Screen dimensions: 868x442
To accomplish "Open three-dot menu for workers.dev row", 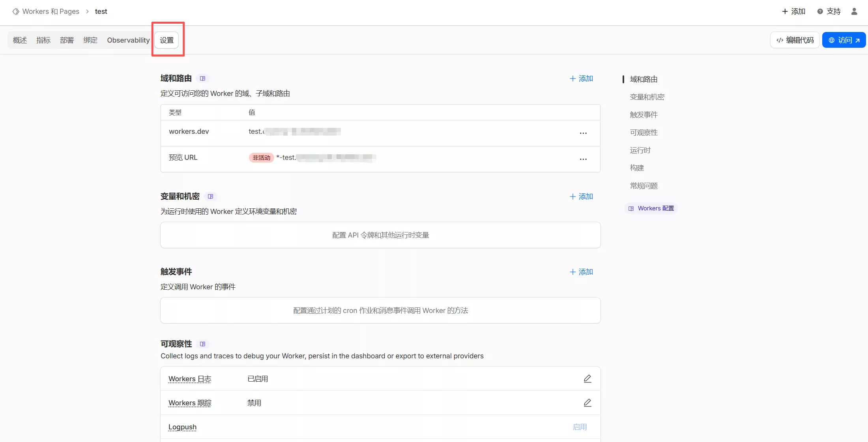I will 583,133.
